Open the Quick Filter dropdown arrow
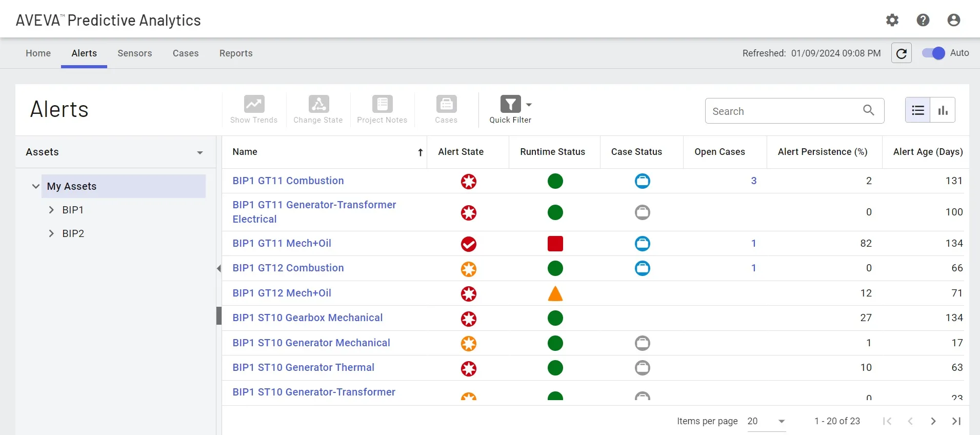This screenshot has height=435, width=980. click(529, 105)
